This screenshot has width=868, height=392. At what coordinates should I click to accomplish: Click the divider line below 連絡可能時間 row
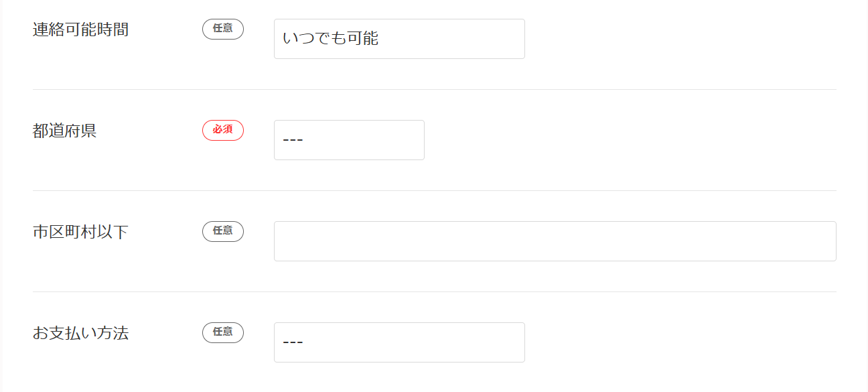pos(434,89)
